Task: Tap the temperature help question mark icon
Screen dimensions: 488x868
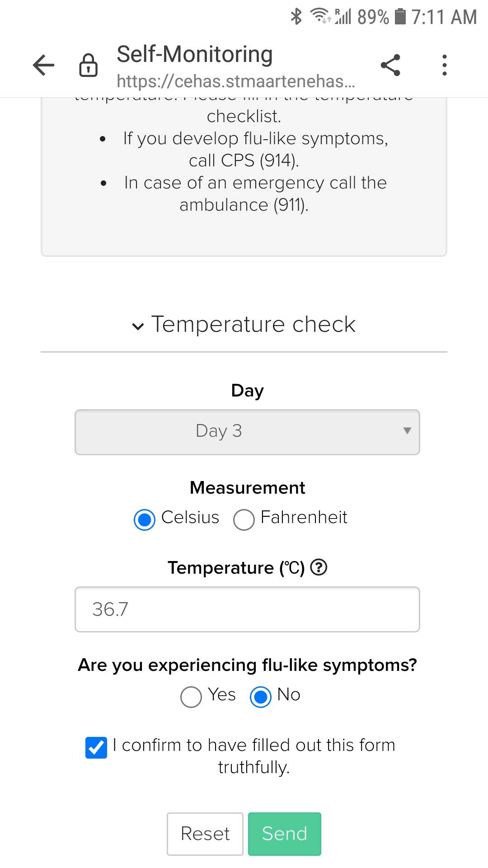Action: (x=319, y=567)
